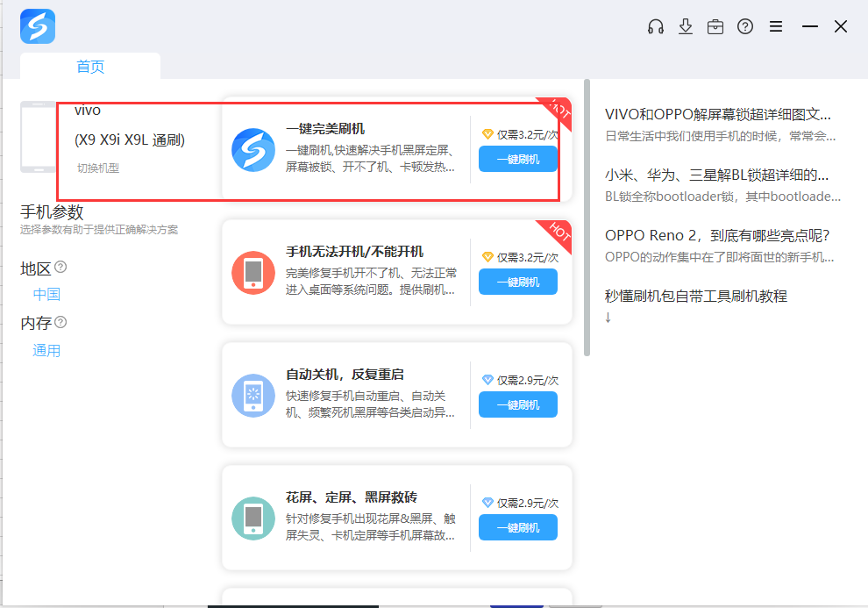Open article VIVO和OPPO解屏幕锁超详细图文
Screen dimensions: 868x608
coord(717,114)
